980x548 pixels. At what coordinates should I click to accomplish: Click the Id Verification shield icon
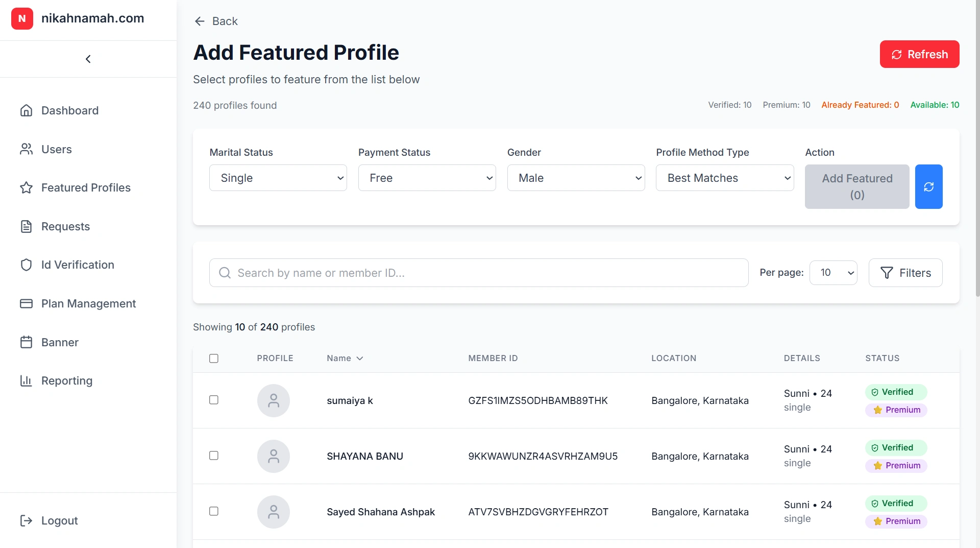(x=26, y=265)
